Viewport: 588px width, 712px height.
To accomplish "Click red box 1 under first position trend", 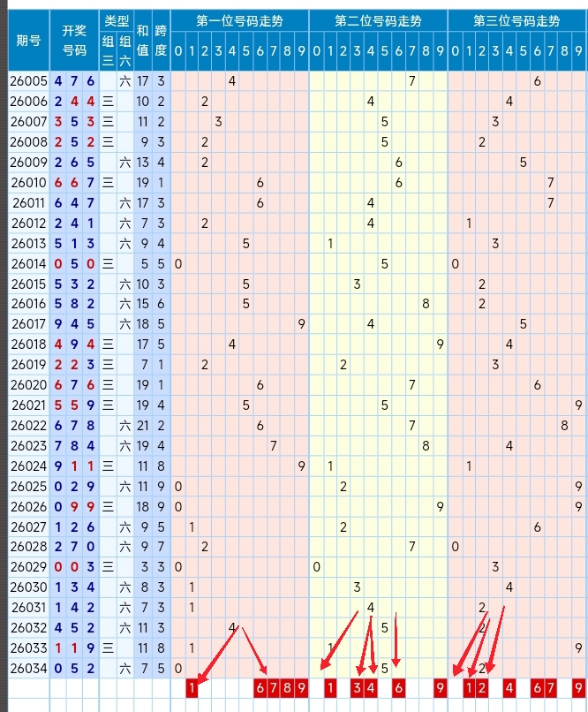I will pos(192,688).
